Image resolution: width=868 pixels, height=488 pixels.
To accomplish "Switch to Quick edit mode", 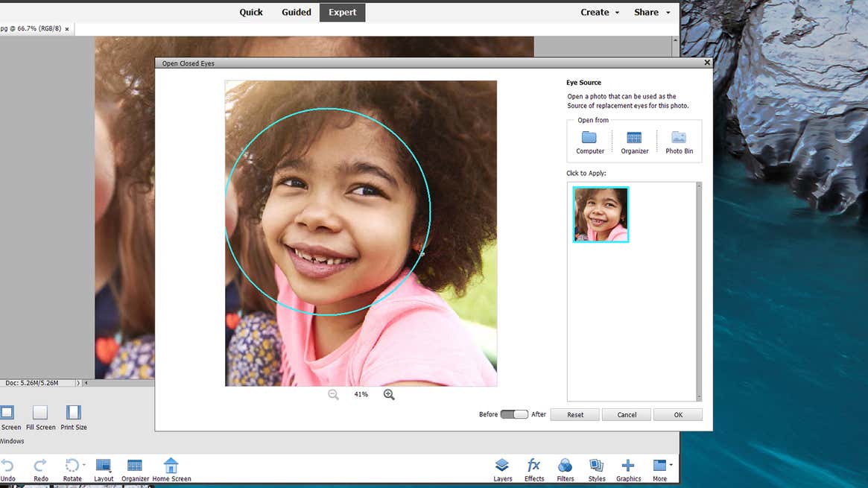I will click(251, 12).
